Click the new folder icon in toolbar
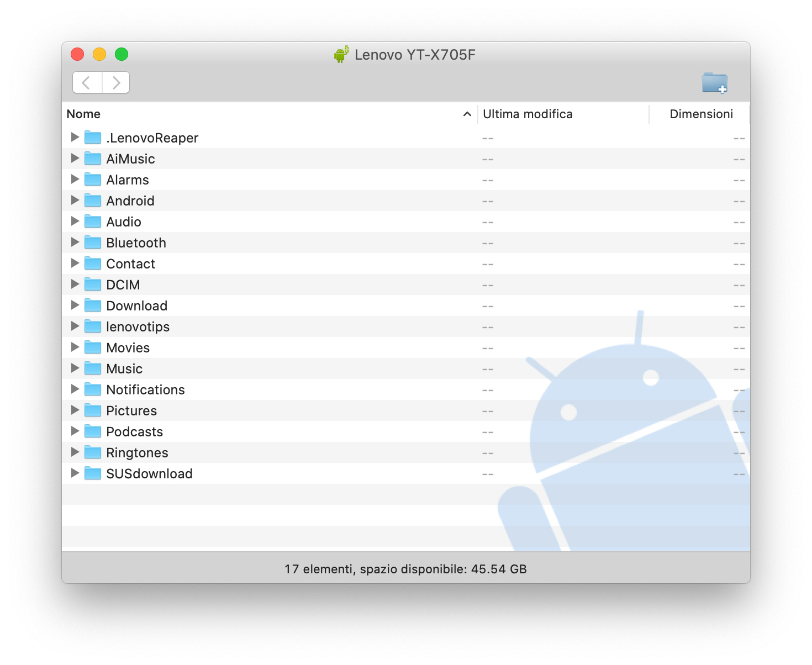The image size is (812, 665). click(715, 83)
